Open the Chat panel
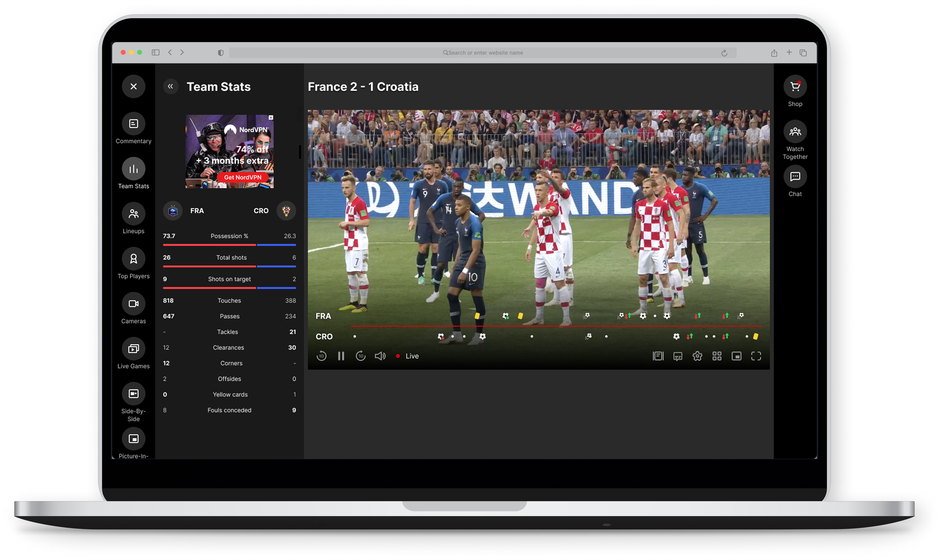Viewport: 942px width, 560px height. tap(795, 177)
